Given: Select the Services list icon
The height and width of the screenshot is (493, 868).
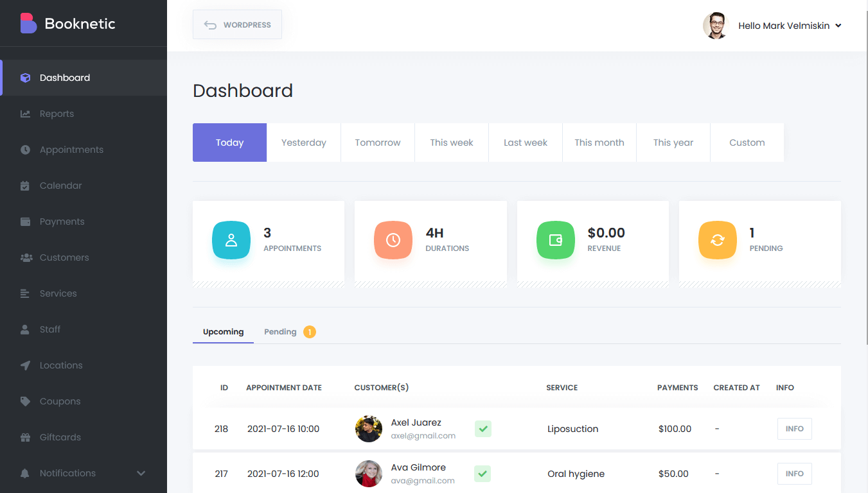Looking at the screenshot, I should pos(25,293).
